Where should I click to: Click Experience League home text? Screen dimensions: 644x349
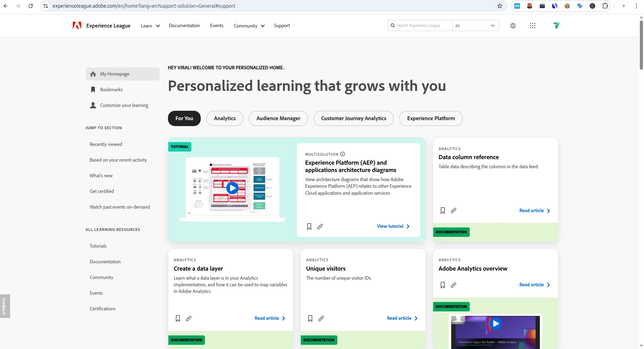point(108,25)
